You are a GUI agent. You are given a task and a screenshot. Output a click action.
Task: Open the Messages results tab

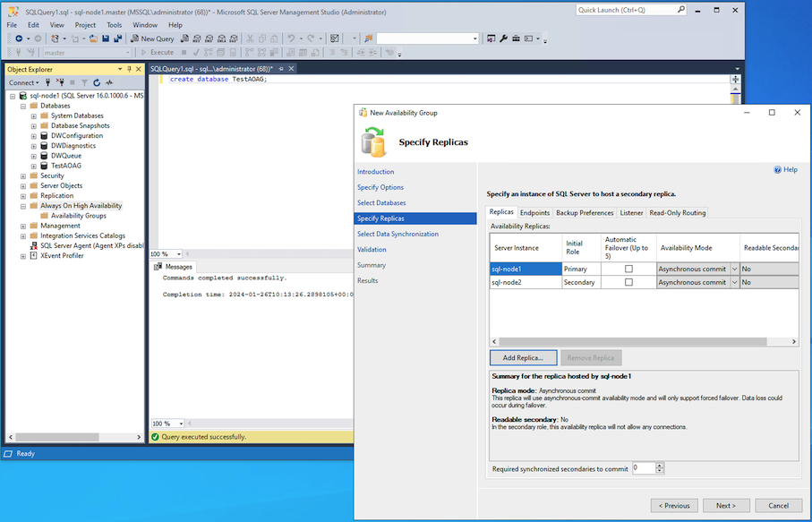(174, 267)
